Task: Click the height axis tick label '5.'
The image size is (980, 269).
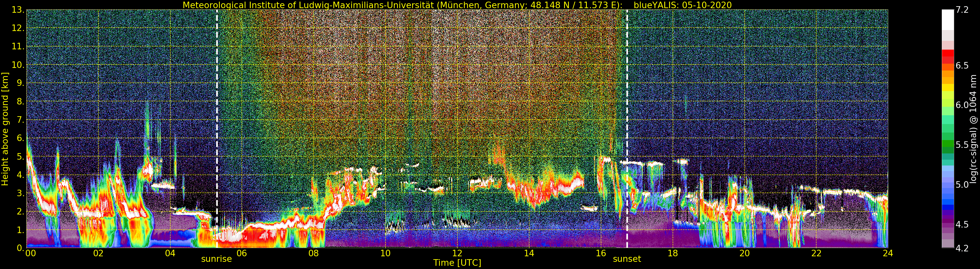Action: [x=20, y=156]
